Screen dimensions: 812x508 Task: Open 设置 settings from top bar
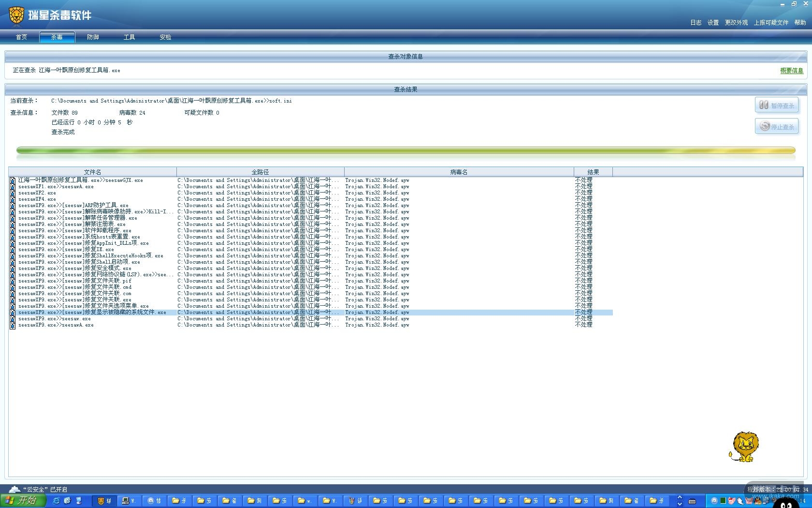point(713,23)
